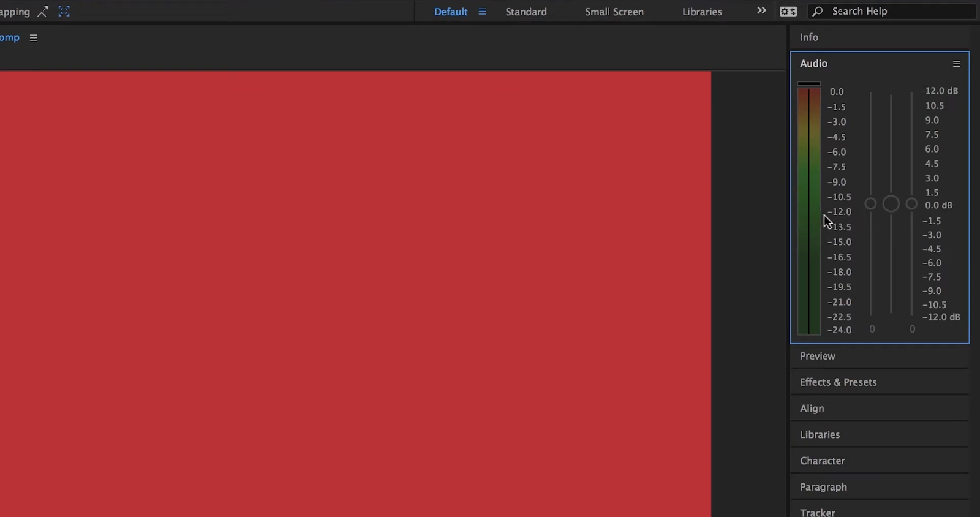Click the left channel level slider knob
Image resolution: width=980 pixels, height=517 pixels.
[x=870, y=204]
